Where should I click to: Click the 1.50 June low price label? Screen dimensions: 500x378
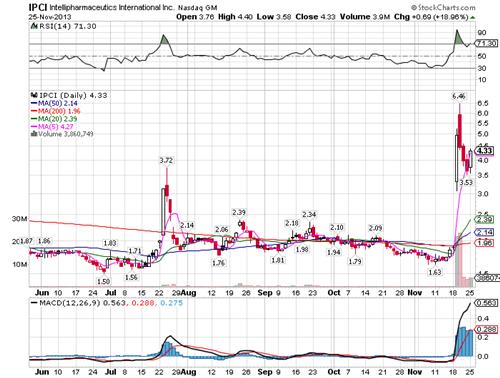coord(103,281)
